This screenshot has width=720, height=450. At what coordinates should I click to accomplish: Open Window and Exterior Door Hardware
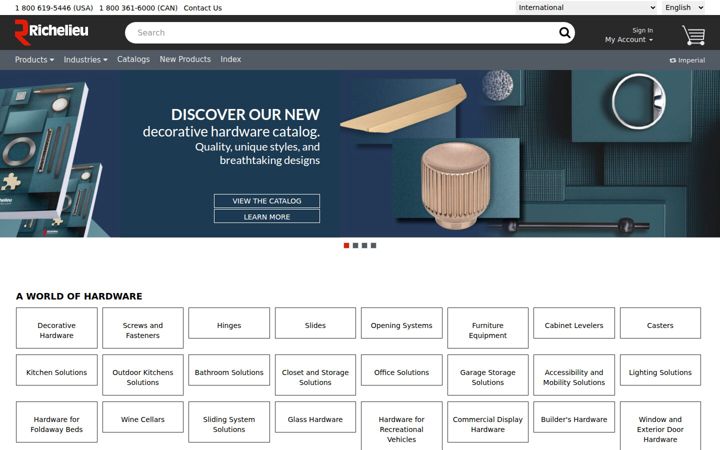pyautogui.click(x=660, y=426)
